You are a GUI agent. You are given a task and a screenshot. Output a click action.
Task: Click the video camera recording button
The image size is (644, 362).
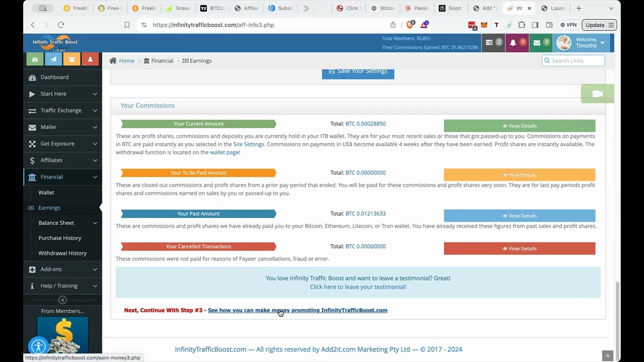coord(597,94)
